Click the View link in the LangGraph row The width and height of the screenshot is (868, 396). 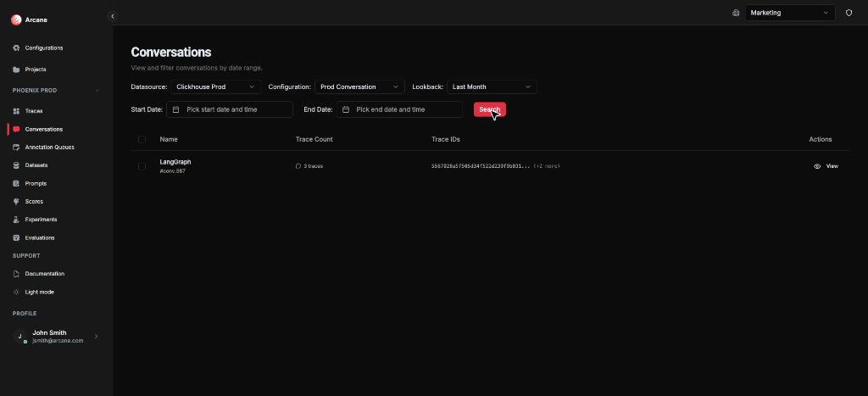[x=832, y=166]
